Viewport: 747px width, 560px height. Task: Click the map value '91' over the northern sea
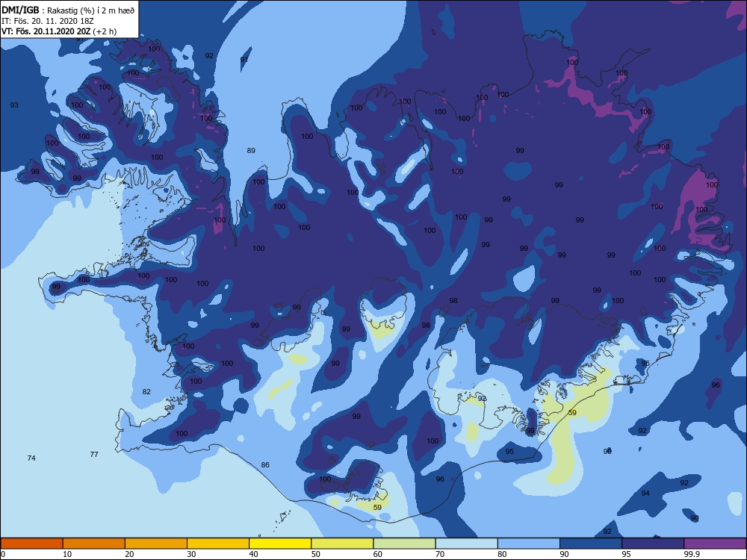click(244, 60)
